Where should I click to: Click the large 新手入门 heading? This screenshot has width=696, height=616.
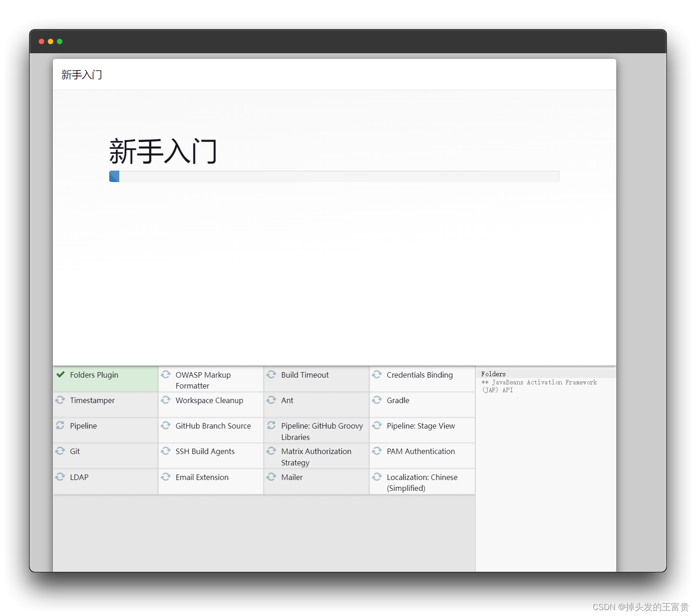point(163,151)
